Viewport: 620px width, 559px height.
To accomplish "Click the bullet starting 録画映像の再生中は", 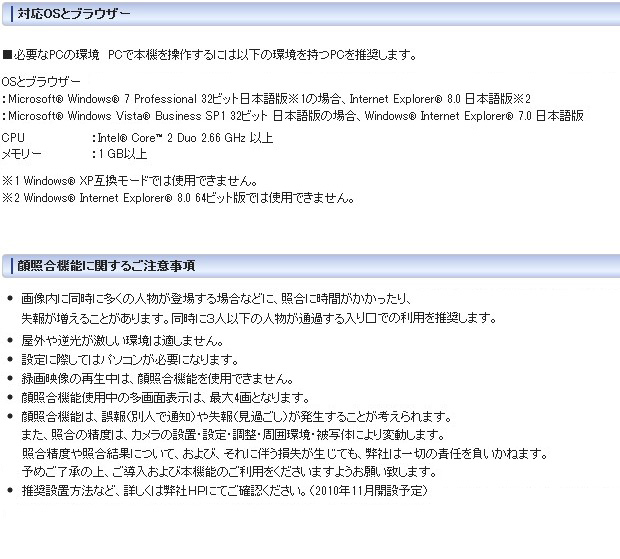I will coord(157,379).
